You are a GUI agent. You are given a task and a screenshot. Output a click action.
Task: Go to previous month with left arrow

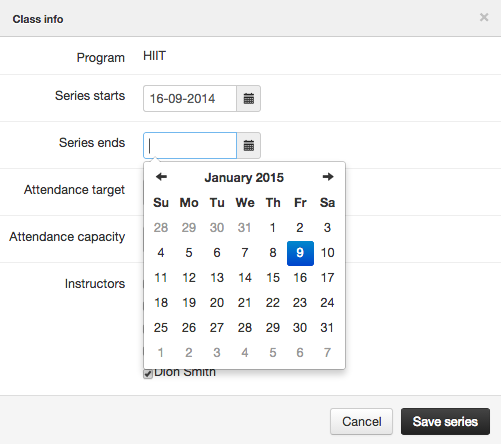pyautogui.click(x=161, y=177)
